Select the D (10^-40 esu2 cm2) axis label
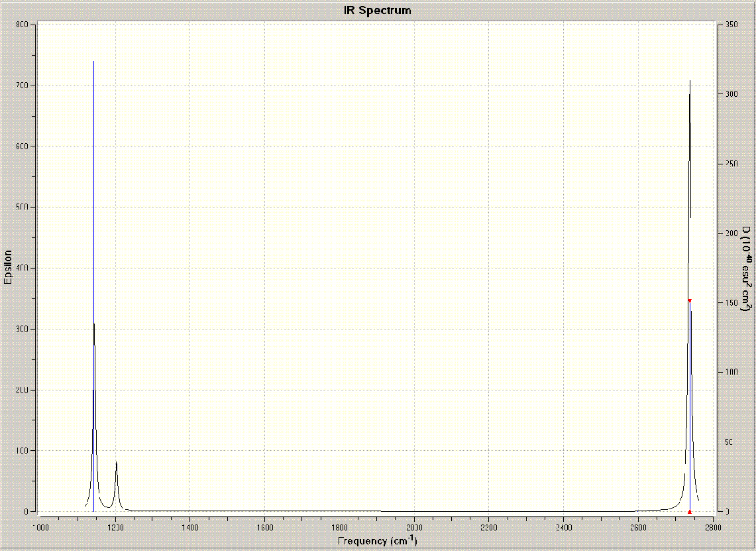The image size is (756, 551). 746,269
